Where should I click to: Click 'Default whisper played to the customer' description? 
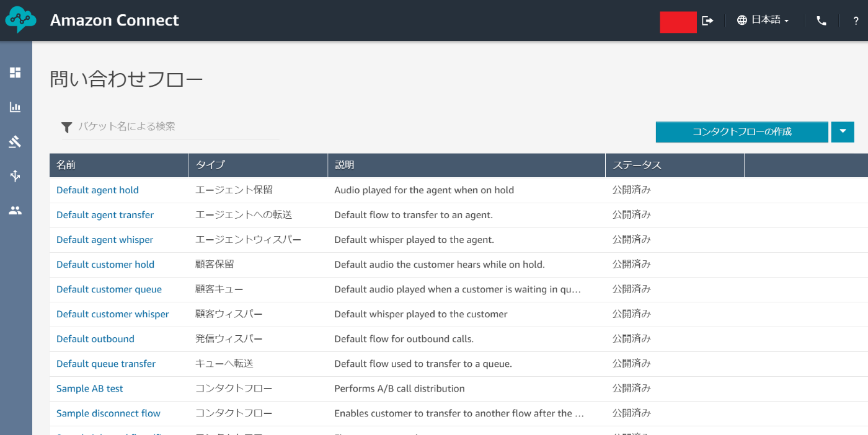pyautogui.click(x=421, y=314)
